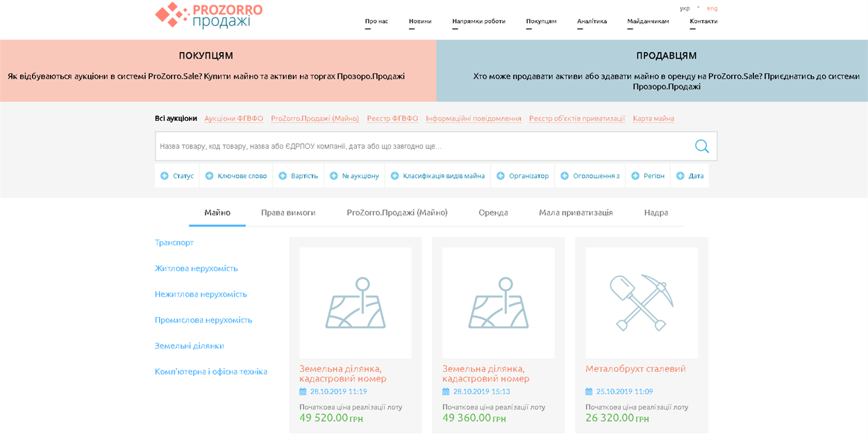Open Земельна ділянка title dated 28.10.2019 15:13

[486, 373]
